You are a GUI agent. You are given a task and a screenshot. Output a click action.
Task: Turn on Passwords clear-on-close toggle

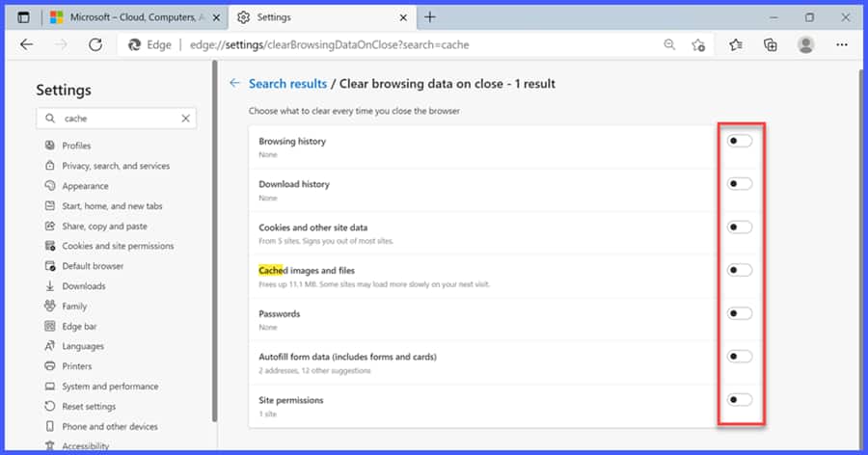[739, 313]
